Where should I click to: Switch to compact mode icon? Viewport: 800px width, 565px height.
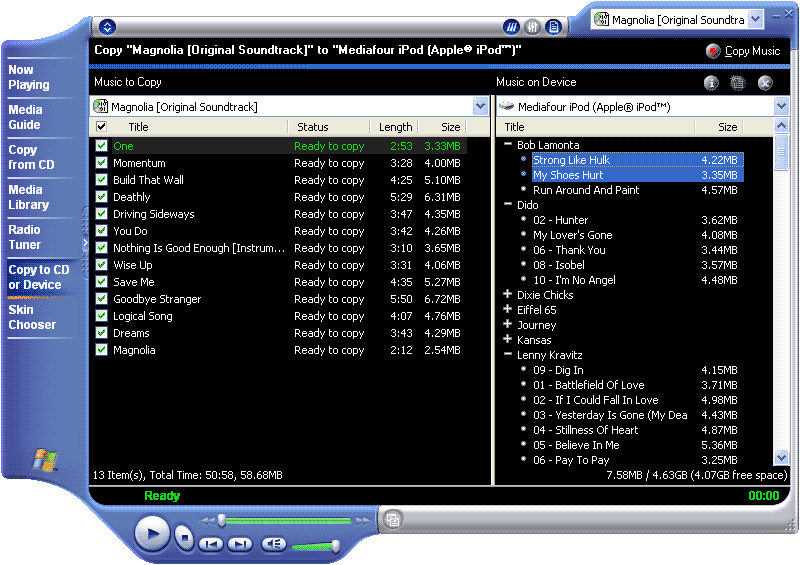392,520
